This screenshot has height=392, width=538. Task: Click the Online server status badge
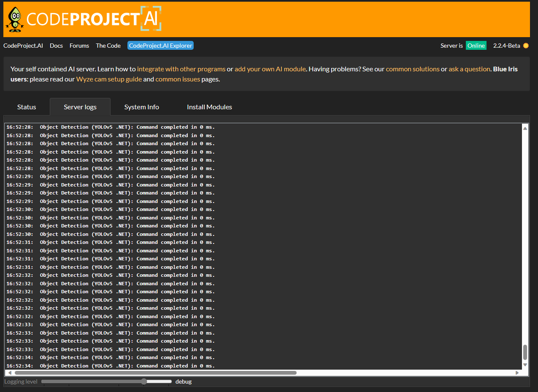[x=476, y=46]
